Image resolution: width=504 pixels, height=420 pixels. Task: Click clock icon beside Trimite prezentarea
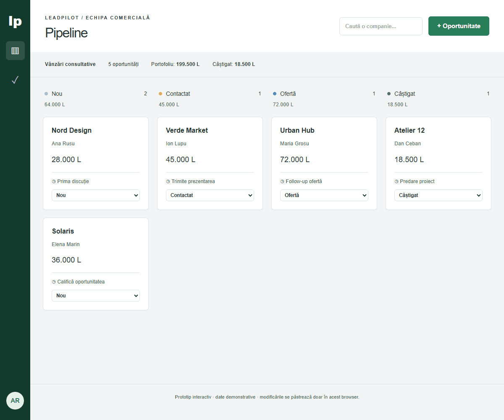168,182
